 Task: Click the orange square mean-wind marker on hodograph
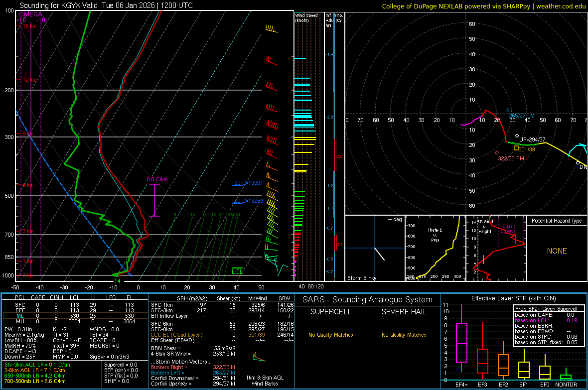(516, 148)
